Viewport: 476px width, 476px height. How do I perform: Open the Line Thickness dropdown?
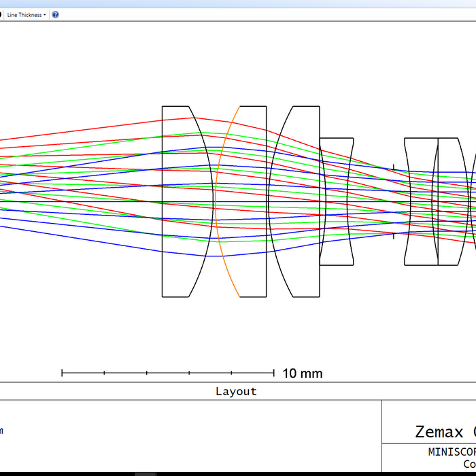(x=24, y=15)
